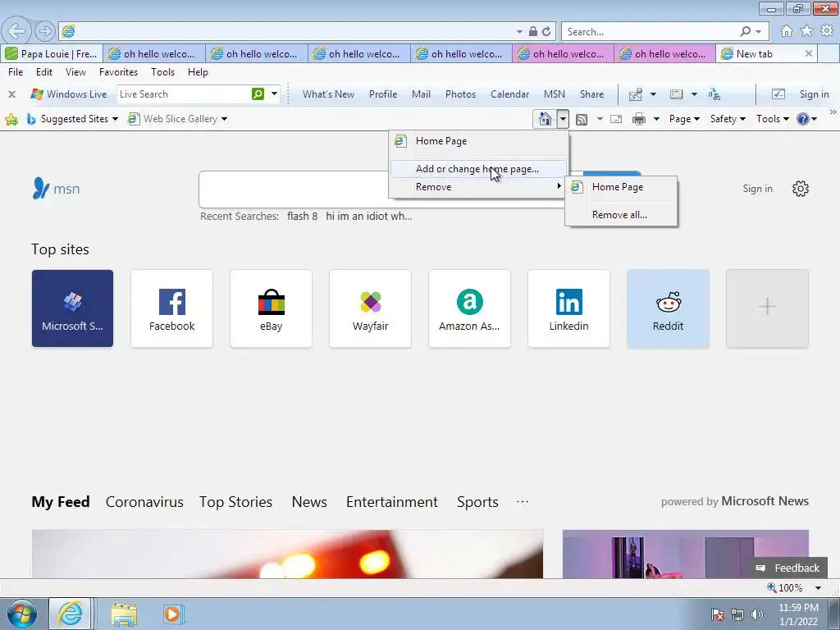Open the eBay top site tile
This screenshot has width=840, height=630.
(x=271, y=308)
